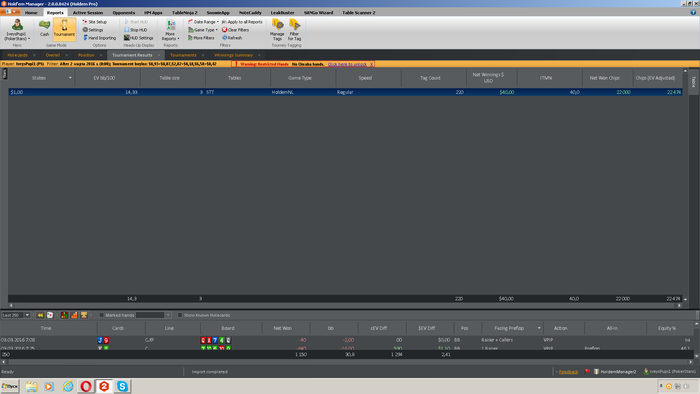This screenshot has height=394, width=700.
Task: Open Filter for Tag
Action: 294,30
